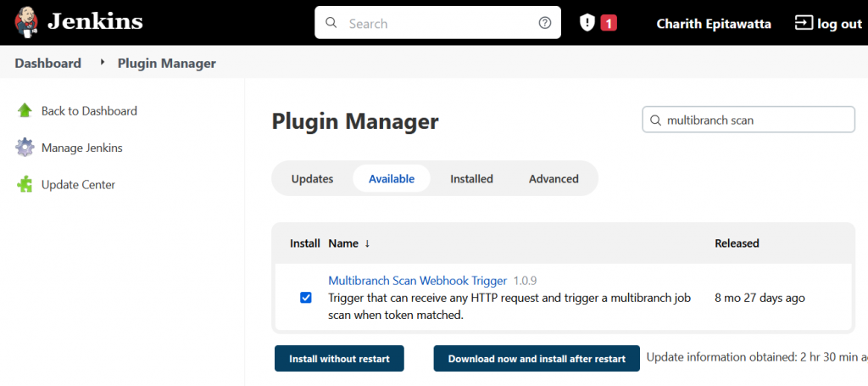Open the security shield warning icon
The image size is (868, 386).
[x=587, y=23]
